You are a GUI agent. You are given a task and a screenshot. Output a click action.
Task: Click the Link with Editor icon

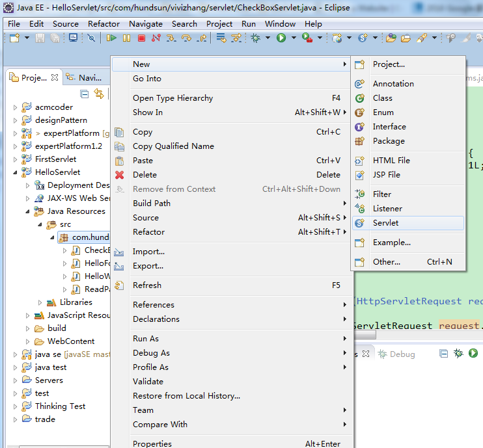pyautogui.click(x=99, y=94)
